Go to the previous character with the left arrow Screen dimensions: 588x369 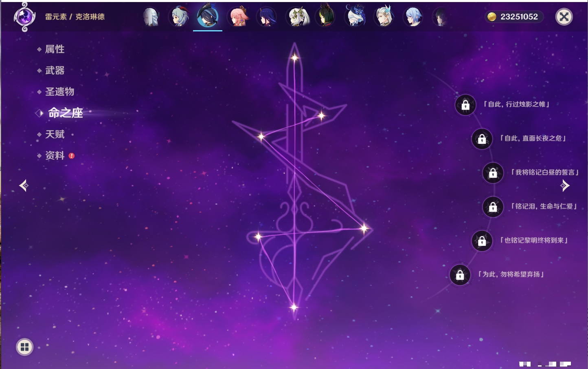[x=24, y=186]
